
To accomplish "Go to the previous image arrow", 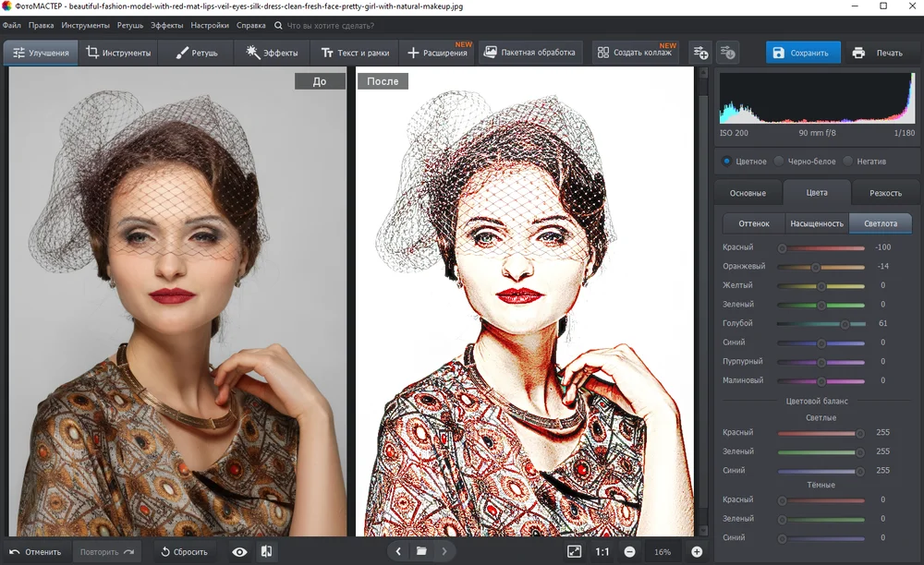I will coord(398,552).
